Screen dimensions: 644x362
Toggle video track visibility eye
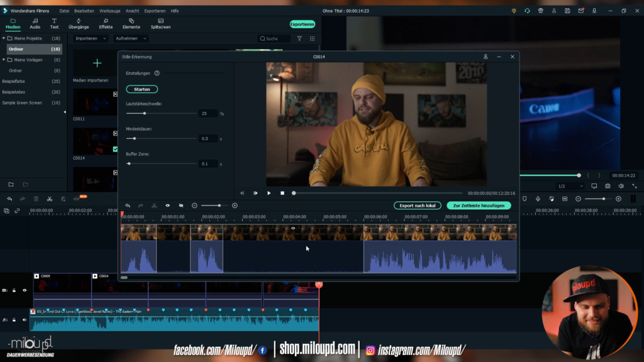25,290
